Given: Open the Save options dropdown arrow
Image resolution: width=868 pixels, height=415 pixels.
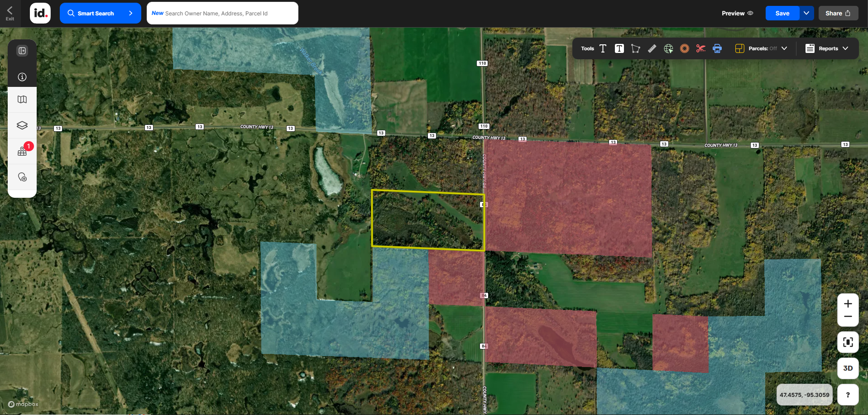Looking at the screenshot, I should [x=806, y=13].
